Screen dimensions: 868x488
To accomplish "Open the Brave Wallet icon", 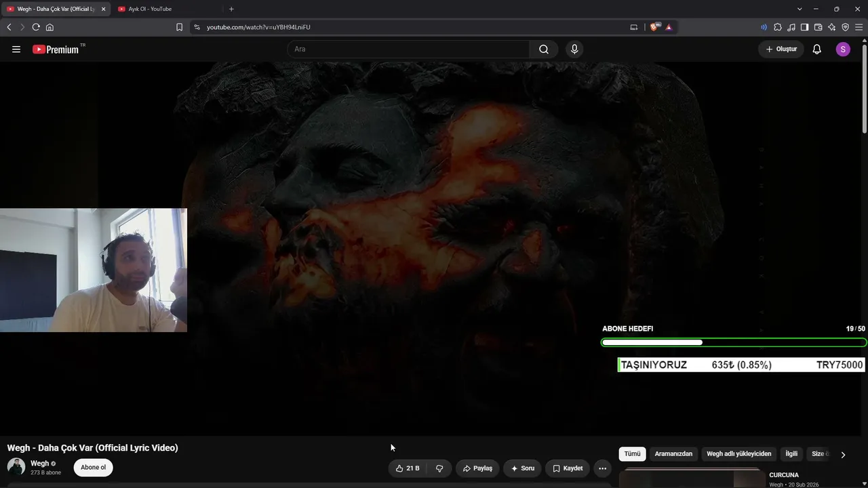I will [x=818, y=27].
